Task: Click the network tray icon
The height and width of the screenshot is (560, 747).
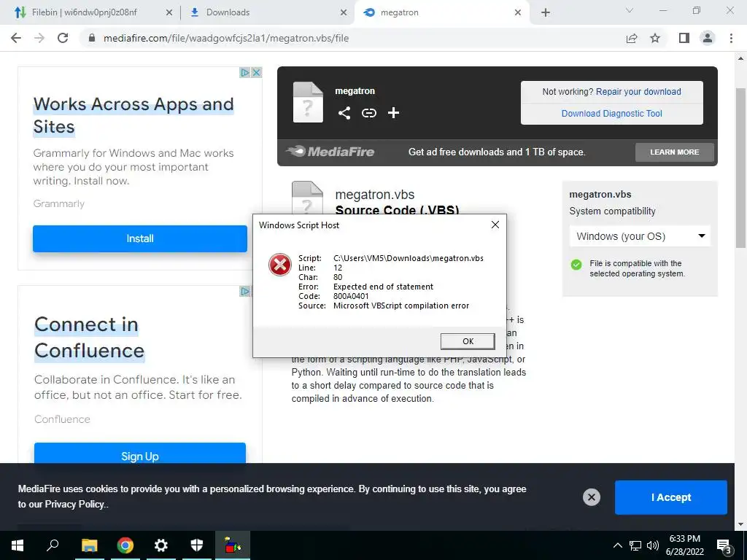Action: [x=635, y=545]
